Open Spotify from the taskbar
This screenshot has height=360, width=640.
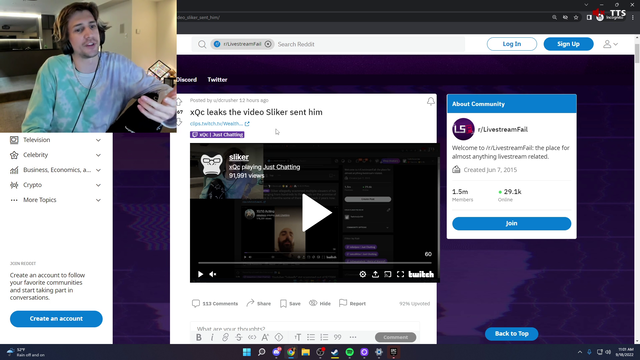pyautogui.click(x=349, y=352)
